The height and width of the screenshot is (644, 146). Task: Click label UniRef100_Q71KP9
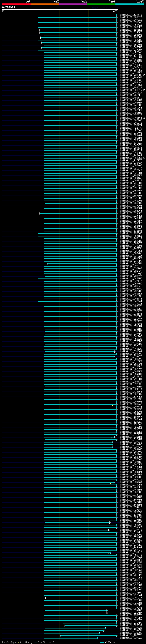(x=131, y=623)
